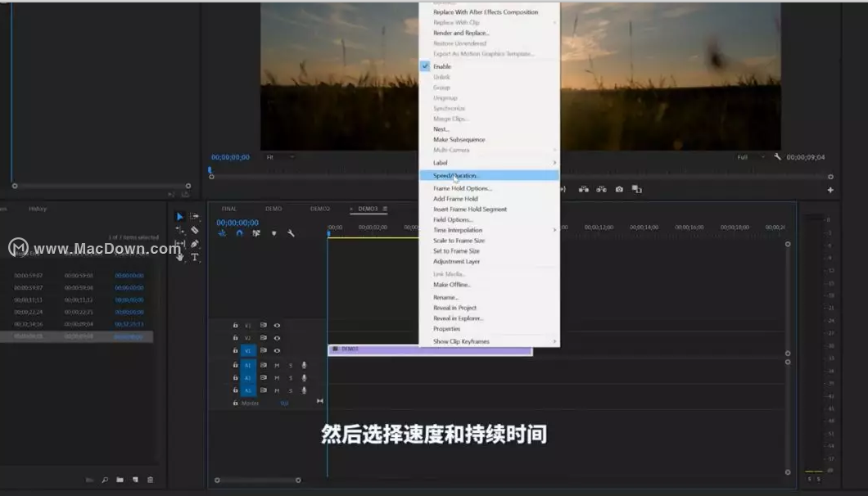Select the Ripple Edit tool

179,230
